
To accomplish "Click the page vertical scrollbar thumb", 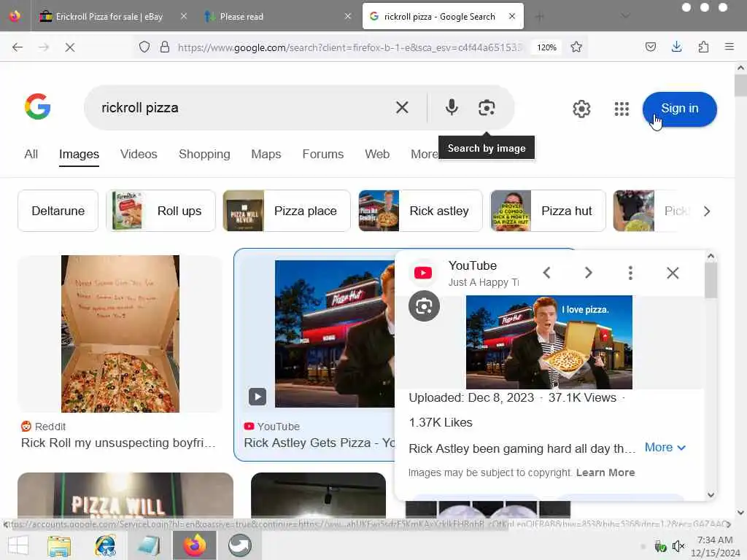I will coord(740,85).
